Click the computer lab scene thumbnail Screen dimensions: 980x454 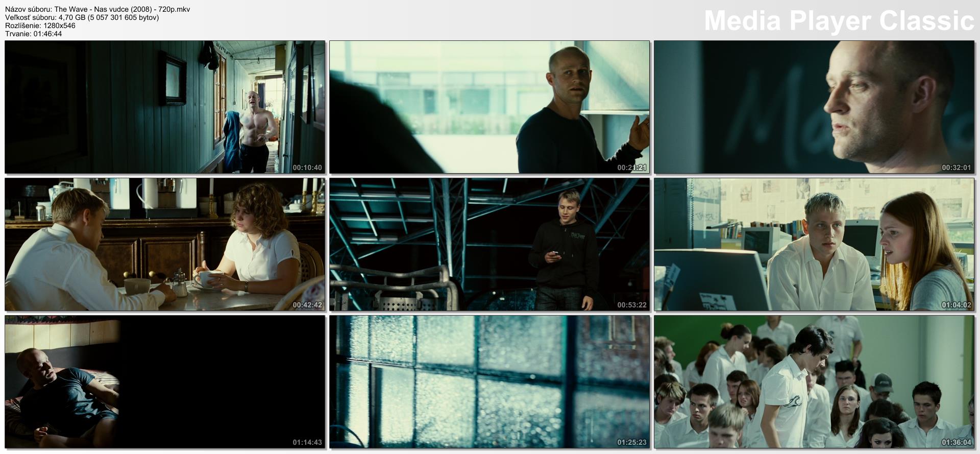click(x=814, y=244)
